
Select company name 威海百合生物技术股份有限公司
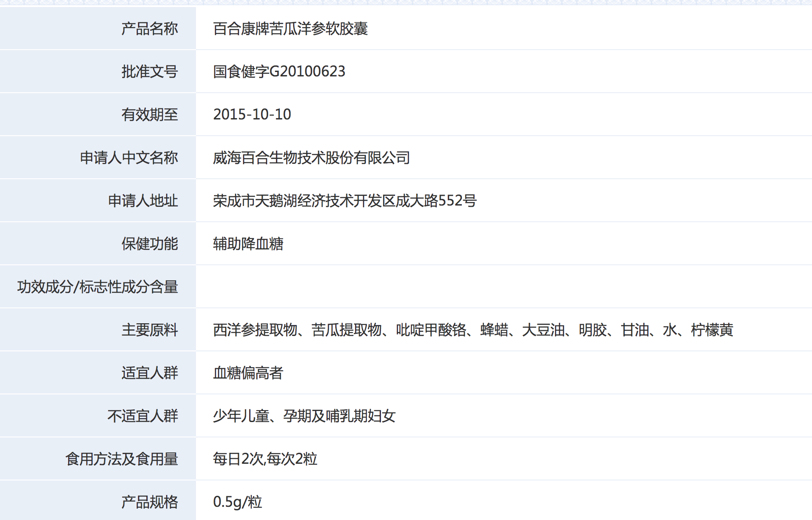[312, 158]
